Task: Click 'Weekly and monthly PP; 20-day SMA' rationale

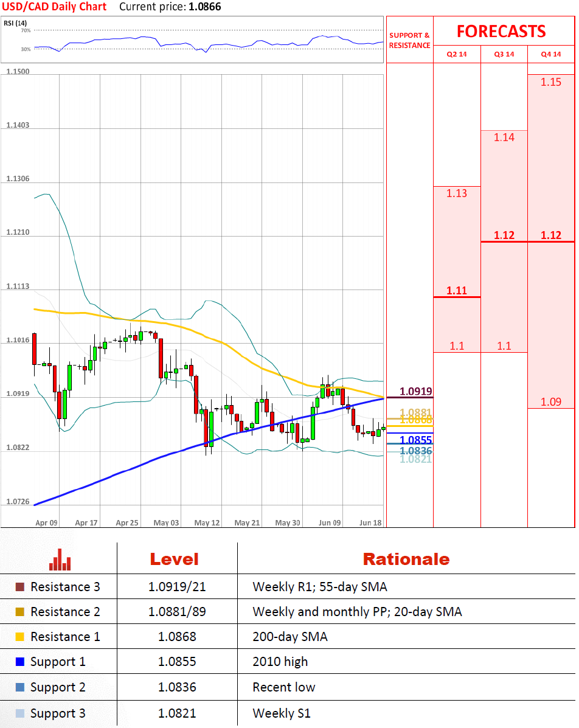Action: pyautogui.click(x=358, y=612)
